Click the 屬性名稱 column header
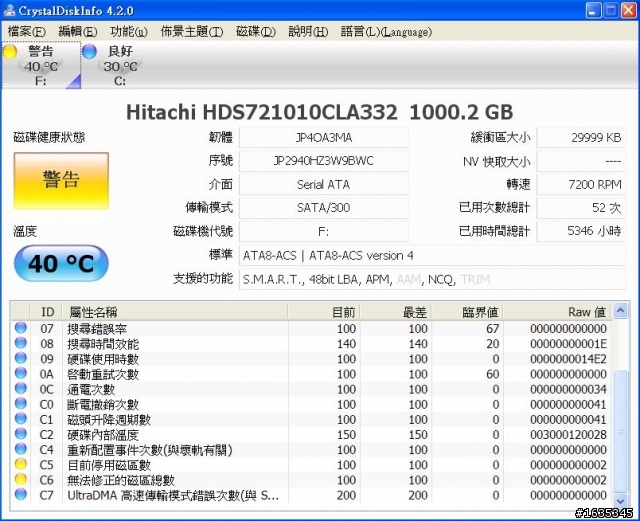Viewport: 640px width, 521px height. tap(175, 312)
